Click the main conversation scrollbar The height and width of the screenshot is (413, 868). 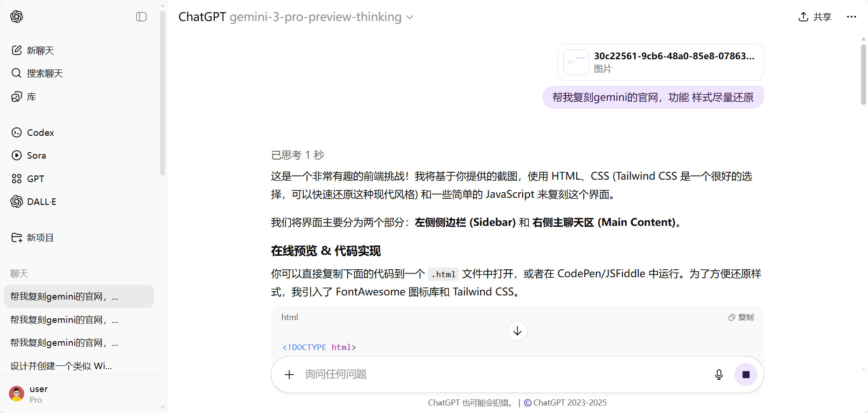point(863,75)
